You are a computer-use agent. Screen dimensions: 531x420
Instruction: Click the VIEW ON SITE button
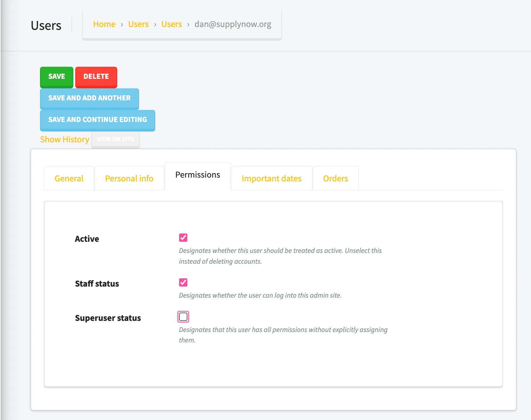click(x=115, y=139)
